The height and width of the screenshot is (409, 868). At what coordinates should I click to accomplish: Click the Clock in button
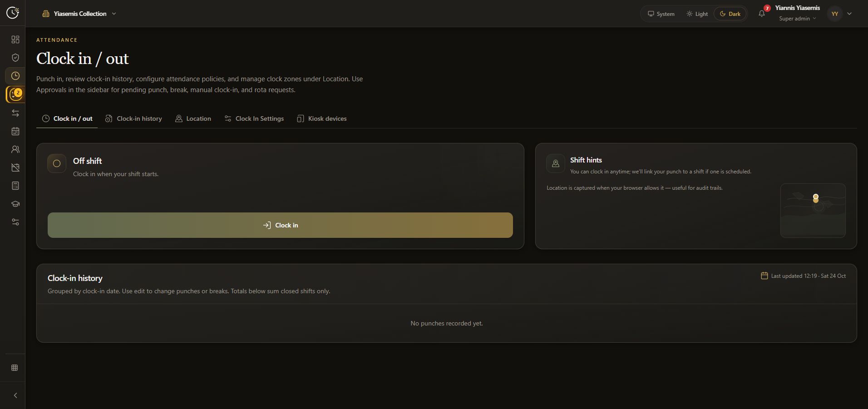tap(280, 225)
